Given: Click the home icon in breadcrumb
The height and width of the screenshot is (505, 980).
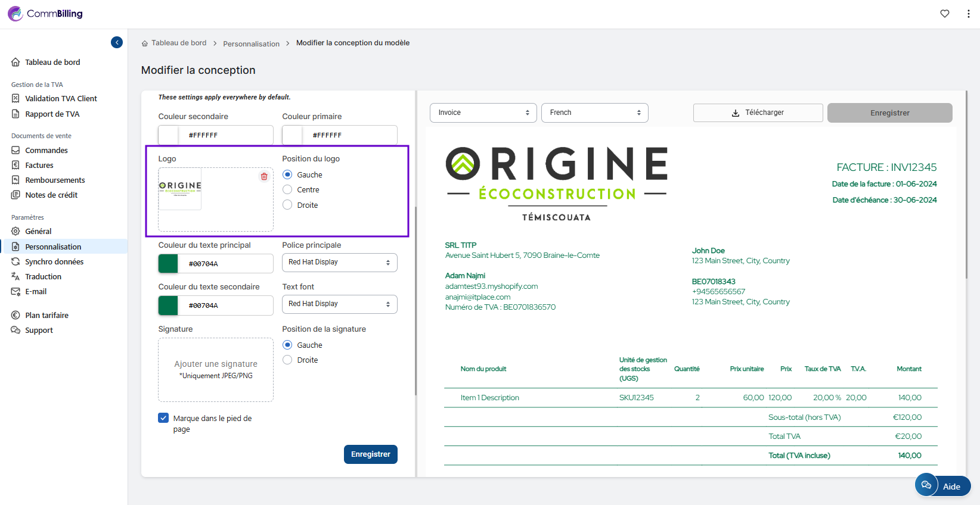Looking at the screenshot, I should (145, 43).
